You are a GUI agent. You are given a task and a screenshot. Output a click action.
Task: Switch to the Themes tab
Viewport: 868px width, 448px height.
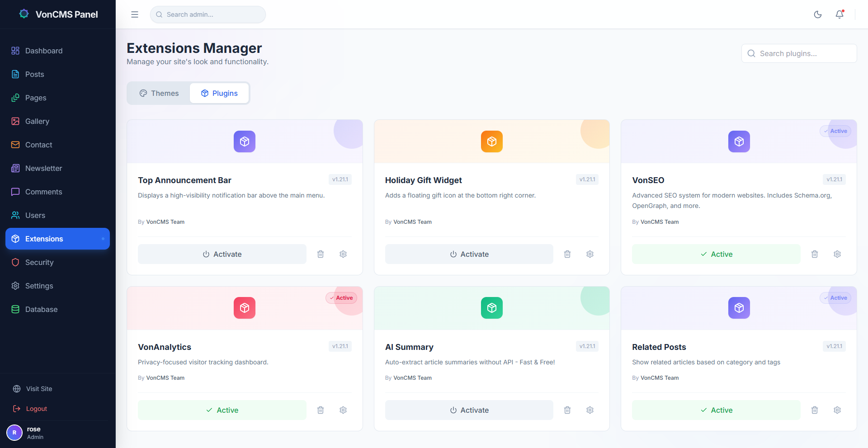159,93
